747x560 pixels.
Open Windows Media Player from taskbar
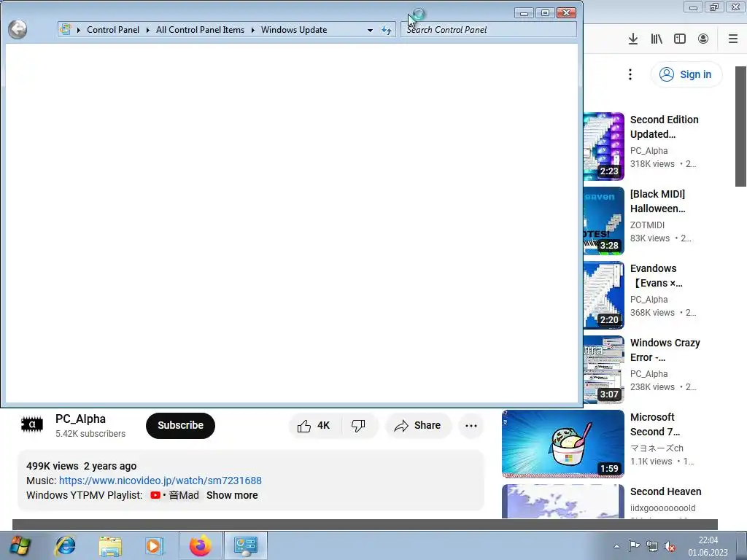coord(154,545)
